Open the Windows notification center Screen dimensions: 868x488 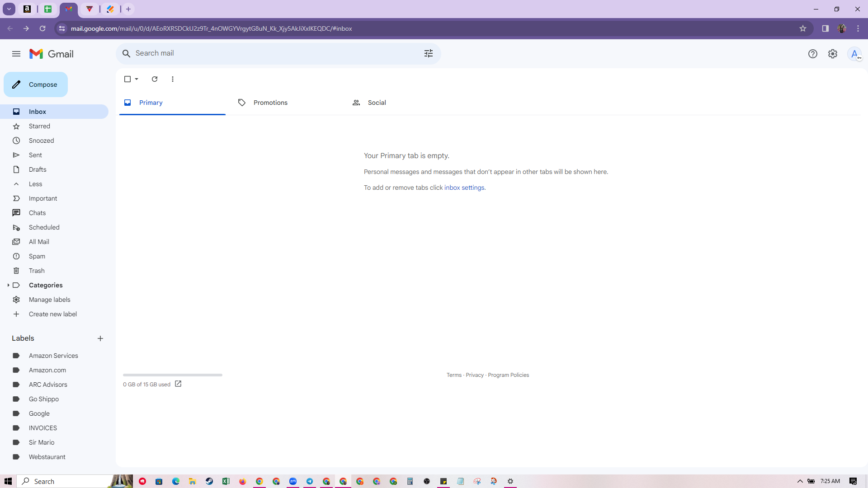tap(853, 481)
